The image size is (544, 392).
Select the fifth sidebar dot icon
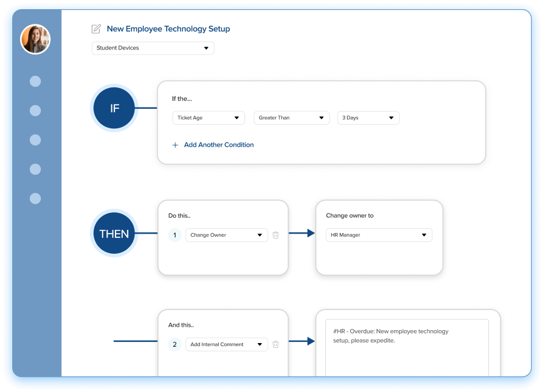(x=35, y=198)
